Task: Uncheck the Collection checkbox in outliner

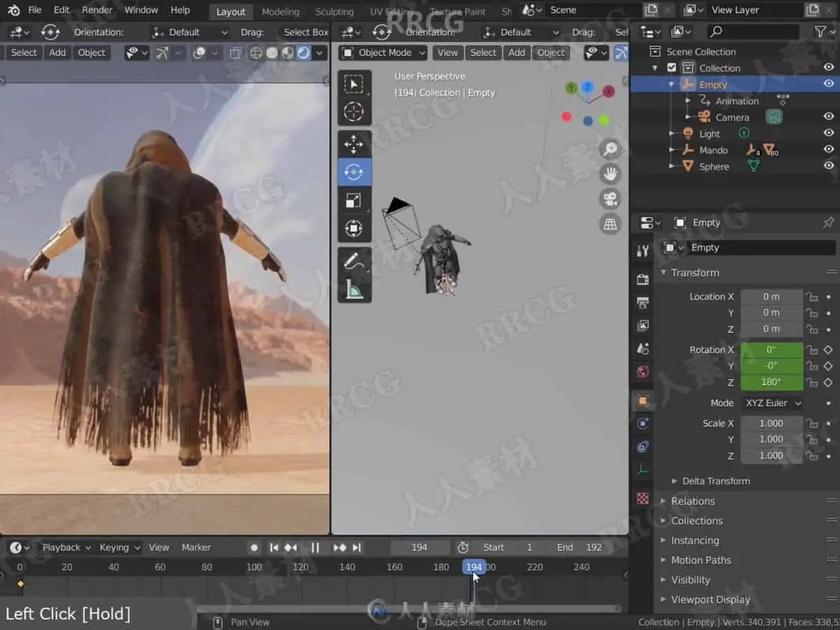Action: pos(672,68)
